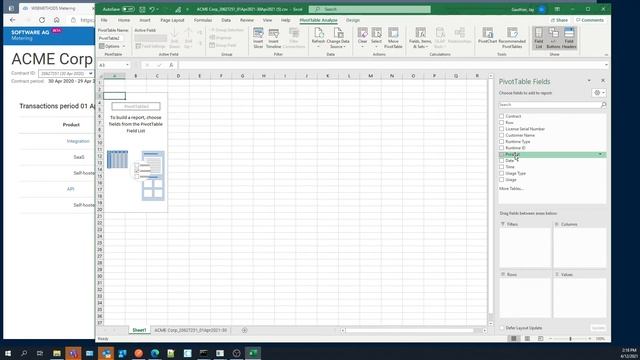The height and width of the screenshot is (360, 640).
Task: Click the magnifier icon in fields search
Action: pos(603,105)
